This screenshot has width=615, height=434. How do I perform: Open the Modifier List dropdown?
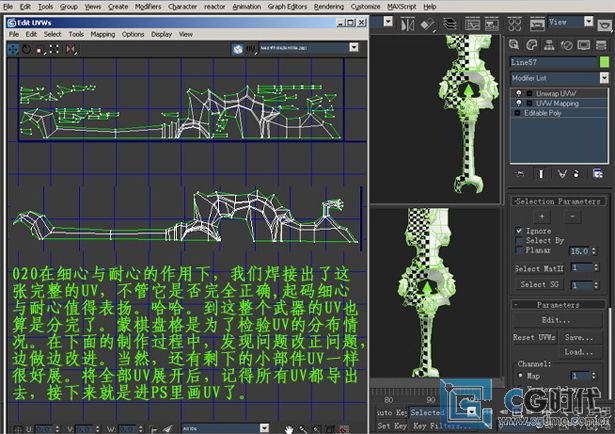click(x=604, y=78)
